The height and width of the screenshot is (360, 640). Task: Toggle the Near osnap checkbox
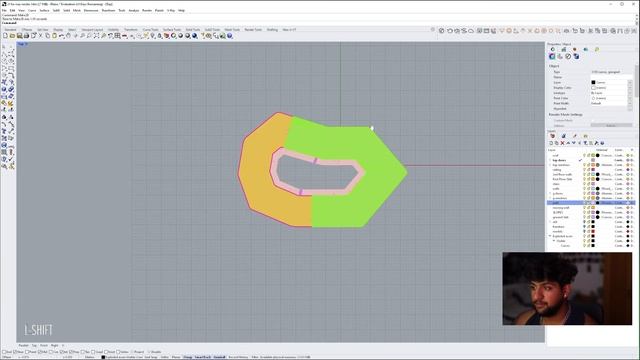point(16,352)
